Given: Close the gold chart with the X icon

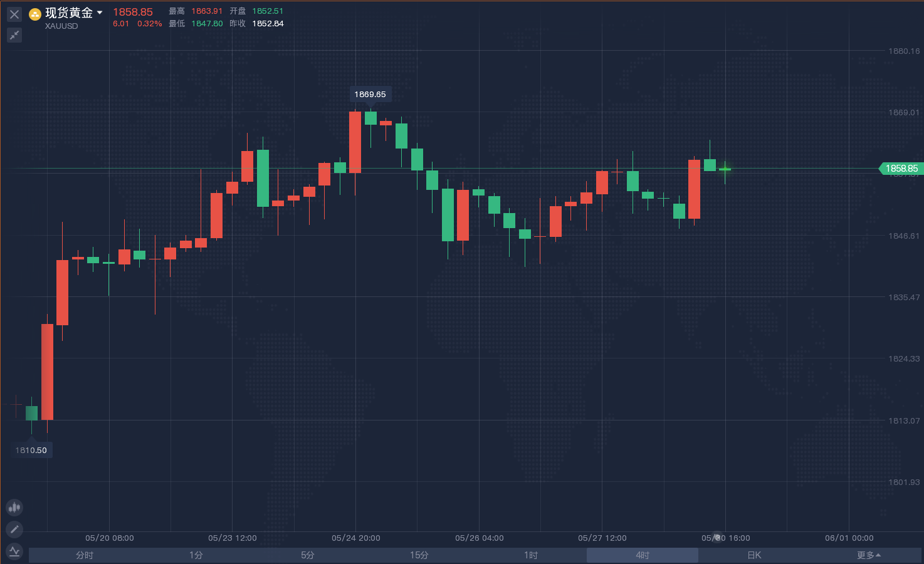Looking at the screenshot, I should click(x=14, y=14).
